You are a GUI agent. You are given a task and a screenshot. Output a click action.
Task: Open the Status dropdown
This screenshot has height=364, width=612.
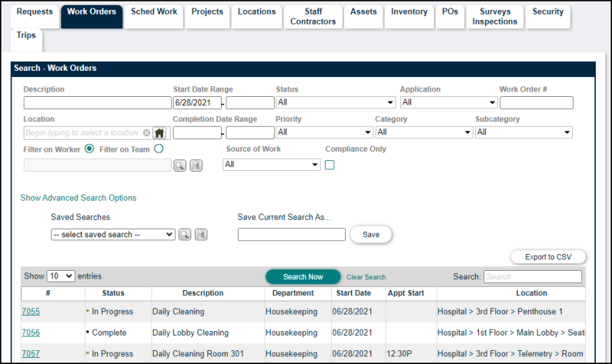pyautogui.click(x=336, y=102)
